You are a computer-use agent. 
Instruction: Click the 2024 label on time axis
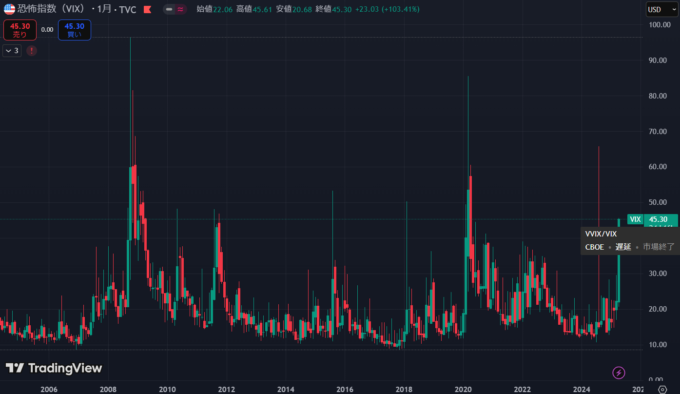click(581, 389)
